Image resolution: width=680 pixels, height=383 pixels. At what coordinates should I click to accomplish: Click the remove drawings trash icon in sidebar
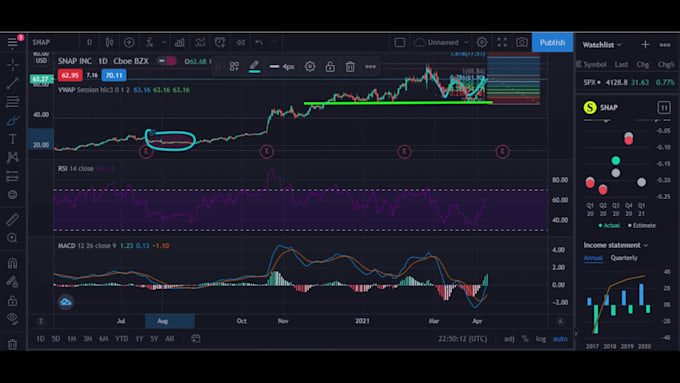[13, 344]
